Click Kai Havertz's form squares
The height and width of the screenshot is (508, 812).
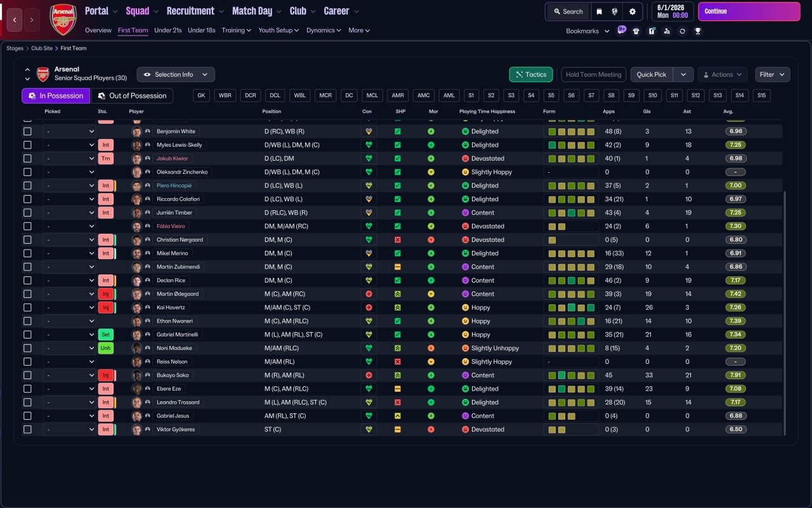point(571,307)
